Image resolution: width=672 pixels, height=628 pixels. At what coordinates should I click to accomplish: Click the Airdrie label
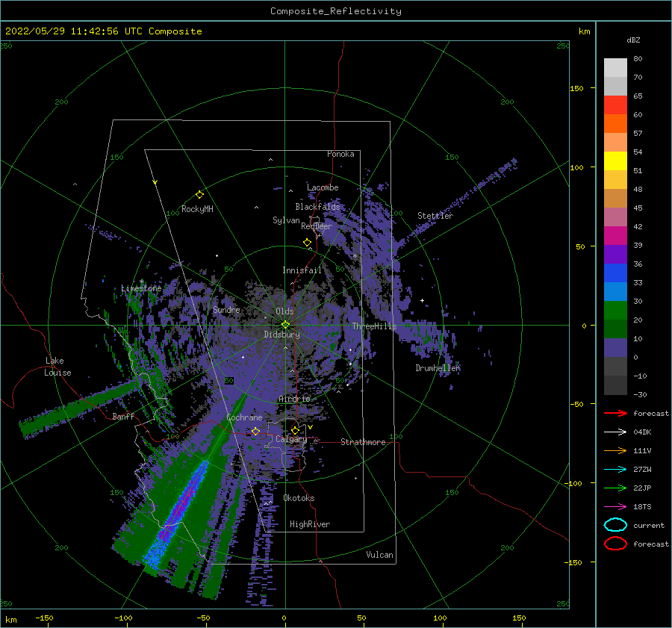coord(294,399)
